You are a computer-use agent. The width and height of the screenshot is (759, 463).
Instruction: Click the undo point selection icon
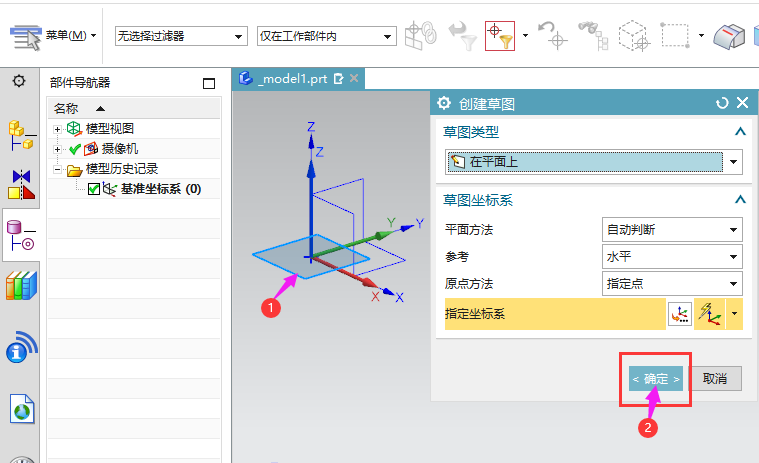coord(553,36)
